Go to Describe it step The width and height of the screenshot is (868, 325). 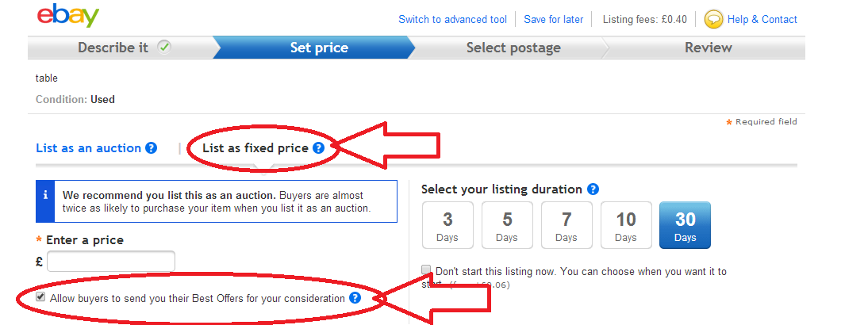(x=113, y=48)
